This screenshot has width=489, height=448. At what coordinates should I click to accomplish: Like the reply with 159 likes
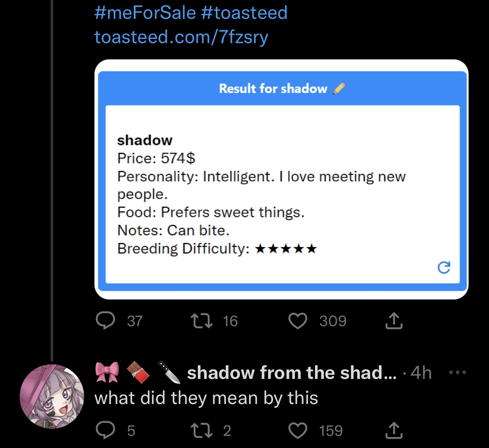(298, 430)
